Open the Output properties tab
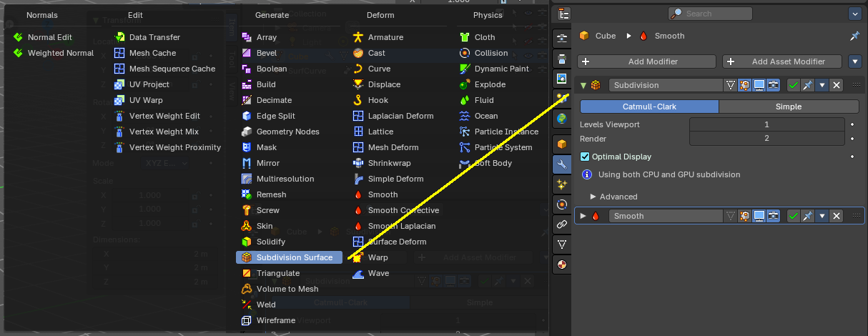Image resolution: width=868 pixels, height=336 pixels. 562,59
